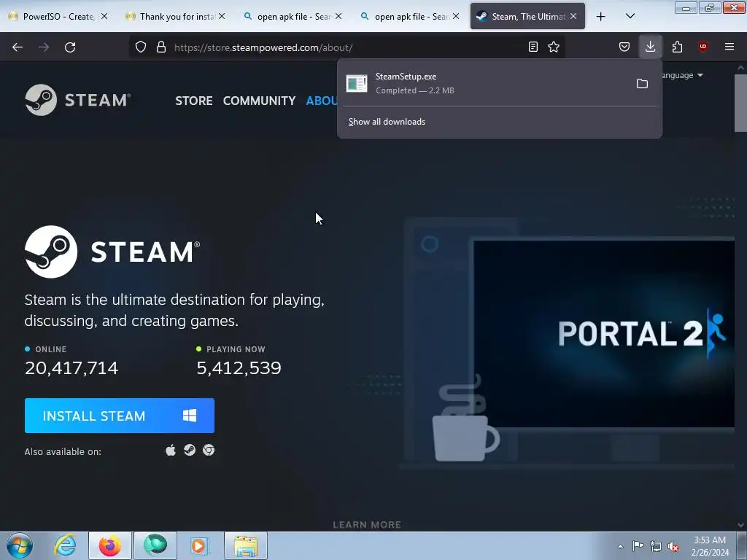Open the uBlock Origin extension icon

tap(703, 47)
